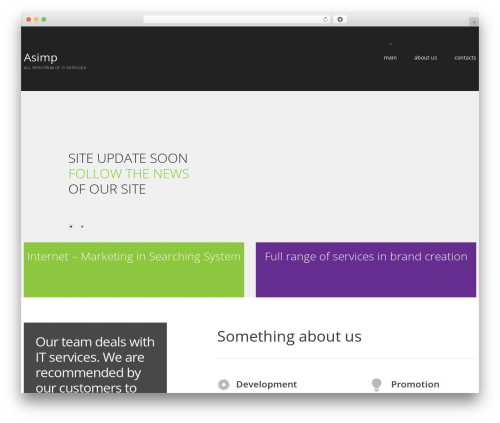Open the contacts menu item
Image resolution: width=500 pixels, height=423 pixels.
(465, 58)
